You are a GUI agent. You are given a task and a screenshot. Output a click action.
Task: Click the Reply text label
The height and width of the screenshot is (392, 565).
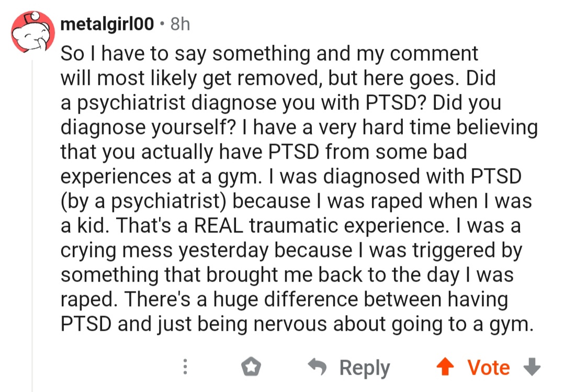coord(365,368)
